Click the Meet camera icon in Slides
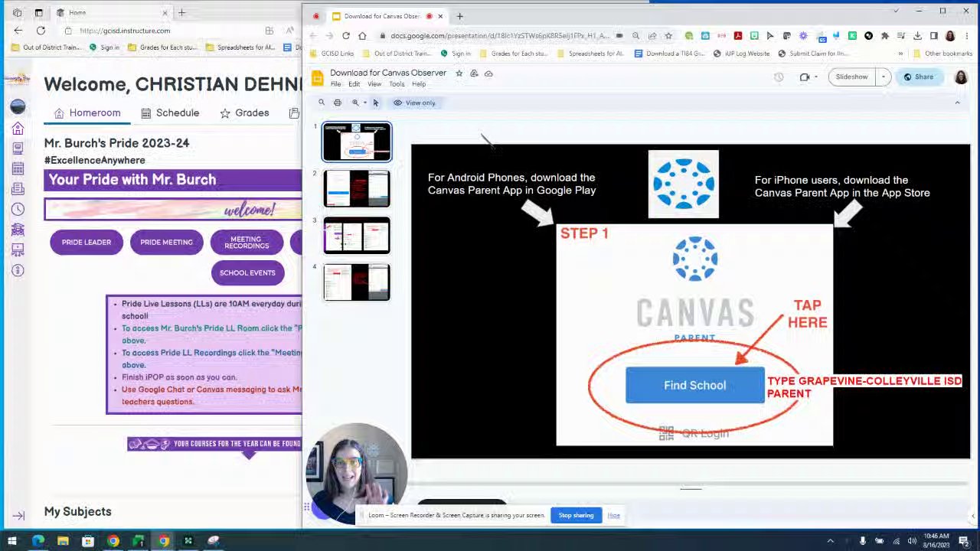980x551 pixels. [804, 77]
